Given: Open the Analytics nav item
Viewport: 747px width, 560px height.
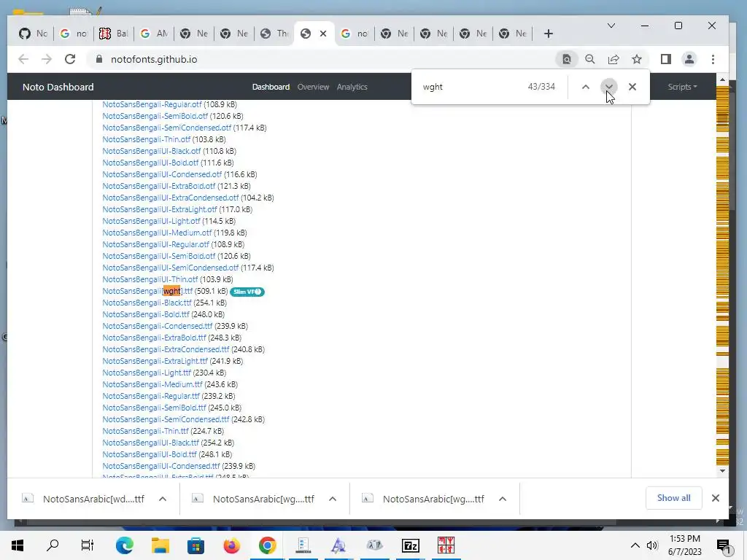Looking at the screenshot, I should pos(352,87).
